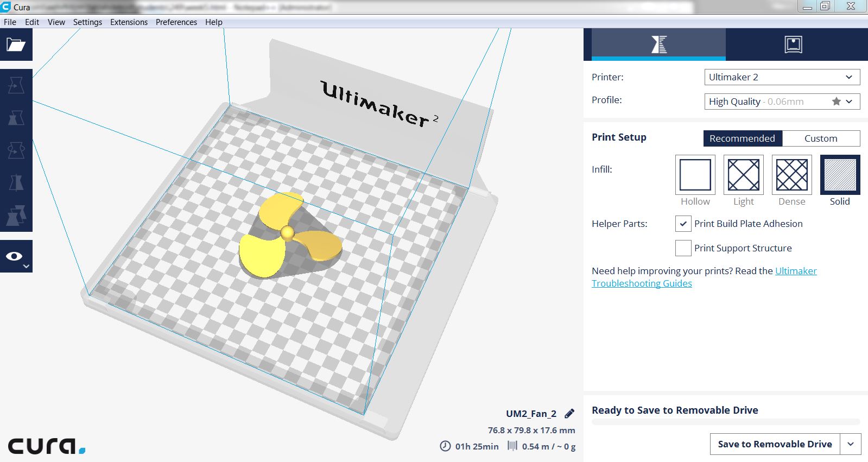Open the View menu

[x=56, y=22]
